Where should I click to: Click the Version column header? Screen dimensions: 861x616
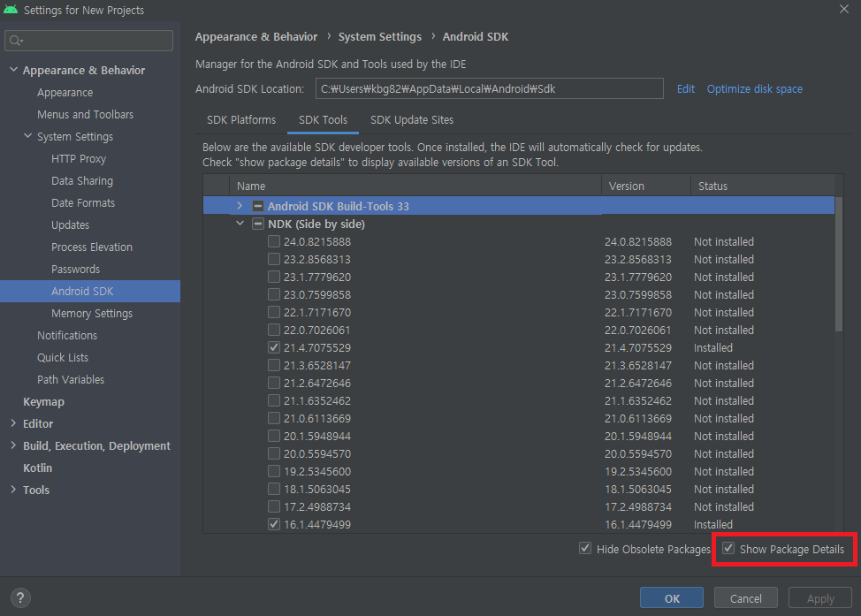(x=646, y=186)
